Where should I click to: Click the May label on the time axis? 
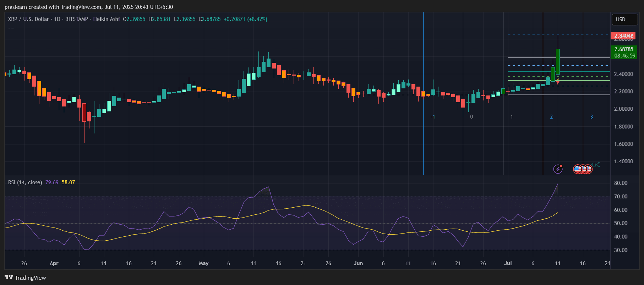pyautogui.click(x=203, y=263)
